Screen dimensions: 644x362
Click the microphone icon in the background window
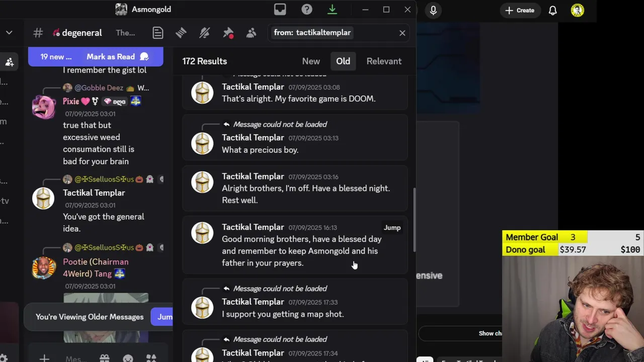pyautogui.click(x=433, y=10)
